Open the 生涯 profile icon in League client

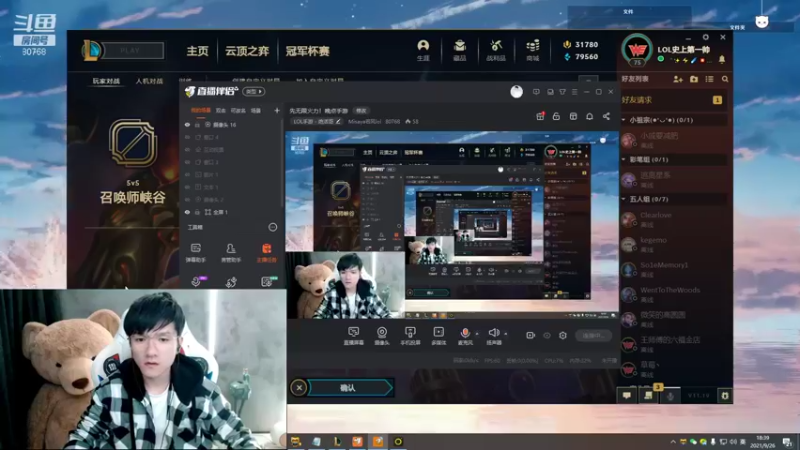[x=423, y=50]
